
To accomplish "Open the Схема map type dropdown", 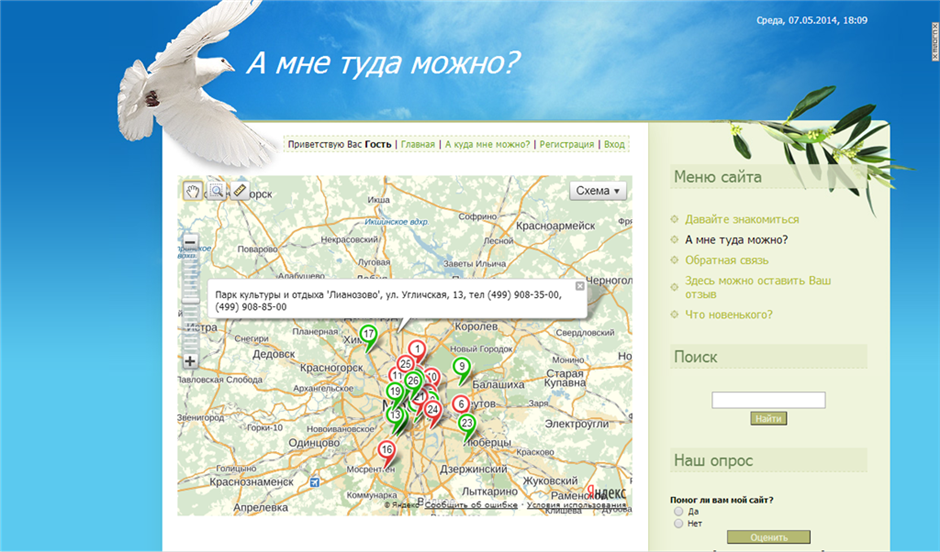I will click(x=598, y=191).
